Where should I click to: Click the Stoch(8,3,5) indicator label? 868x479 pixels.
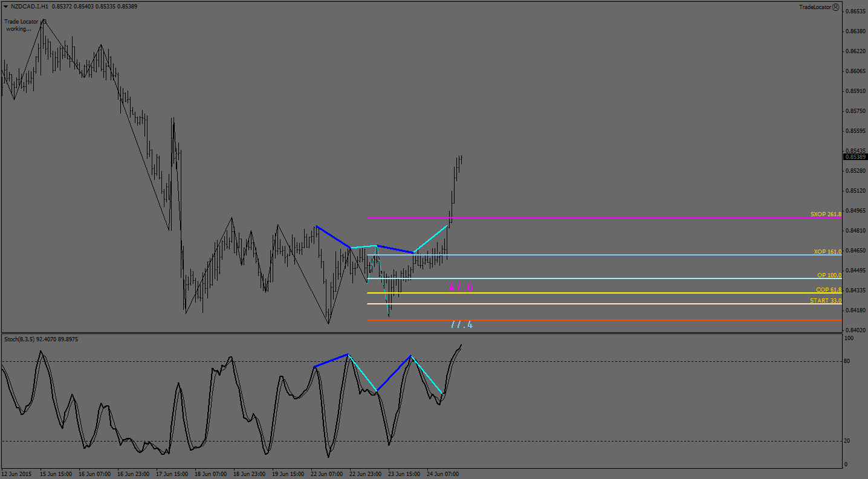[41, 339]
